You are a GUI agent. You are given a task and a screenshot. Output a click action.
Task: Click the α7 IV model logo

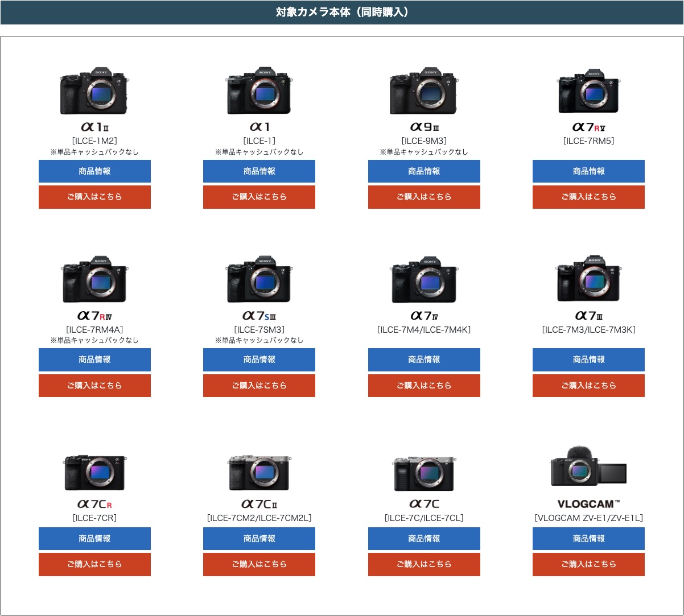[424, 316]
